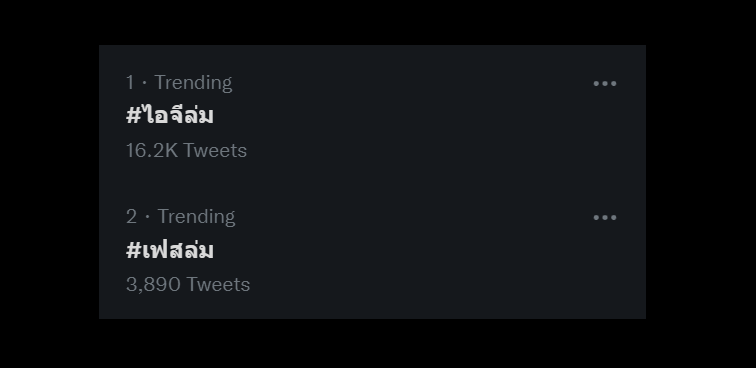Click the hash symbol of #ไอจีล่ม
Screen dimensions: 756x368
point(133,116)
